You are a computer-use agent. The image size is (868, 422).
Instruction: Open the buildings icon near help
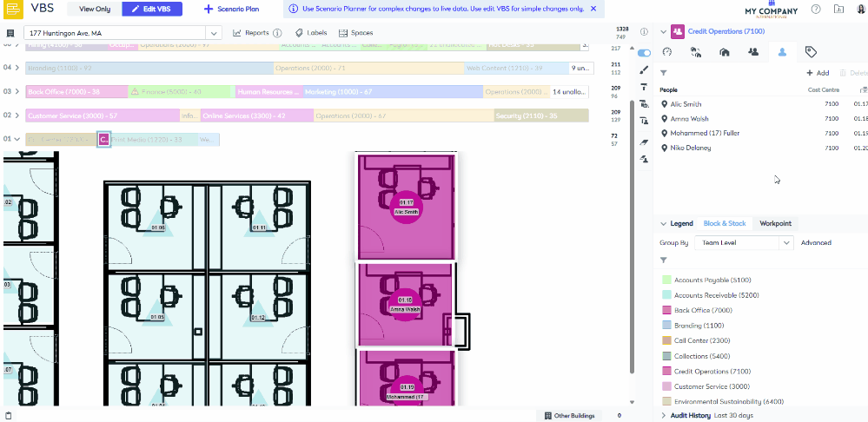pyautogui.click(x=839, y=9)
